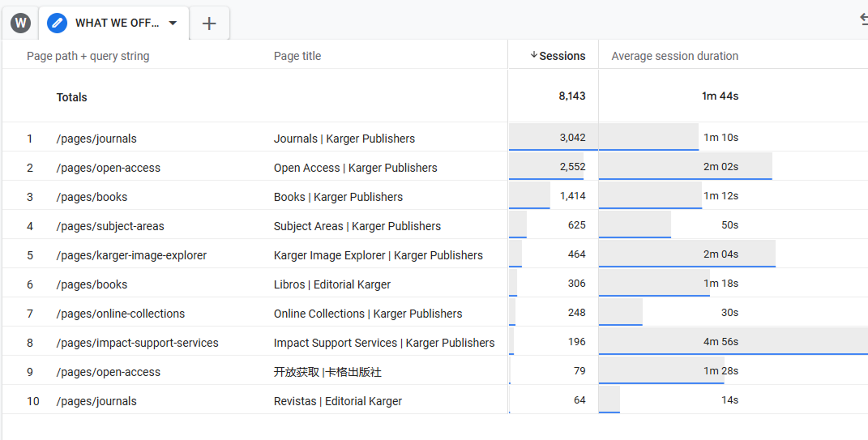
Task: Click sessions value 196
Action: point(577,341)
